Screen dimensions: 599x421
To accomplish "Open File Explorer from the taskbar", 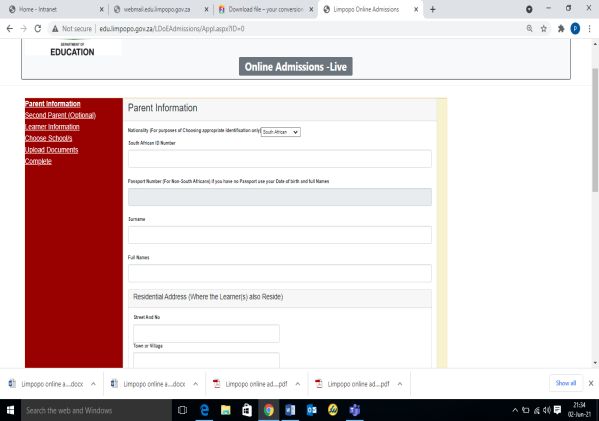I will click(226, 410).
